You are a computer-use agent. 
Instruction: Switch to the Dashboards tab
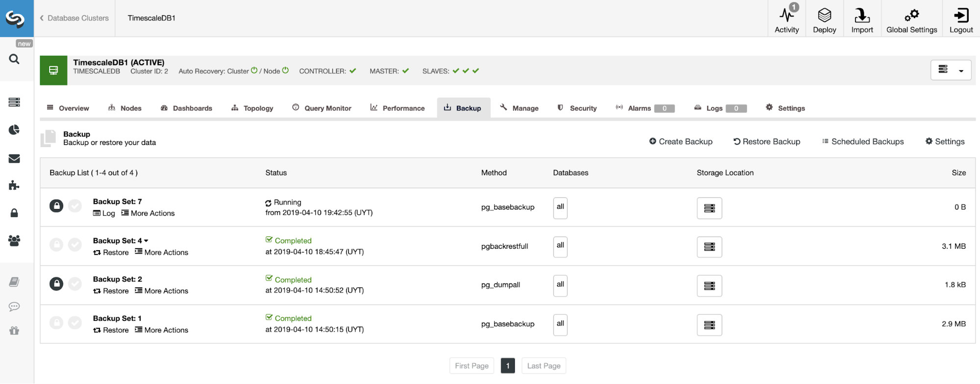click(187, 108)
